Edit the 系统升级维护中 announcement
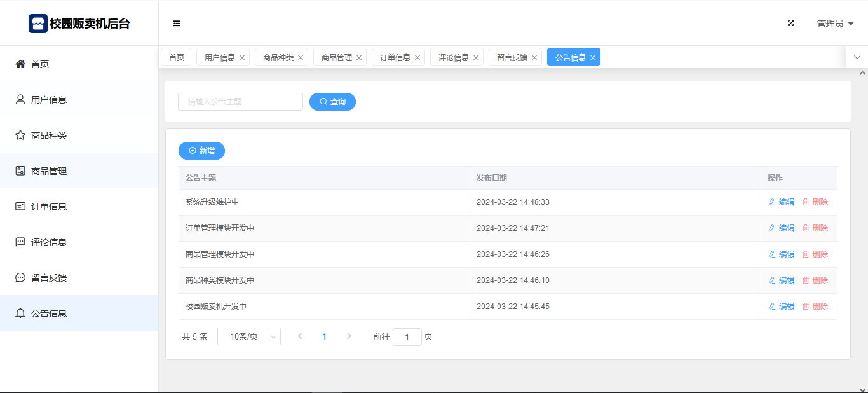This screenshot has width=868, height=393. point(782,202)
